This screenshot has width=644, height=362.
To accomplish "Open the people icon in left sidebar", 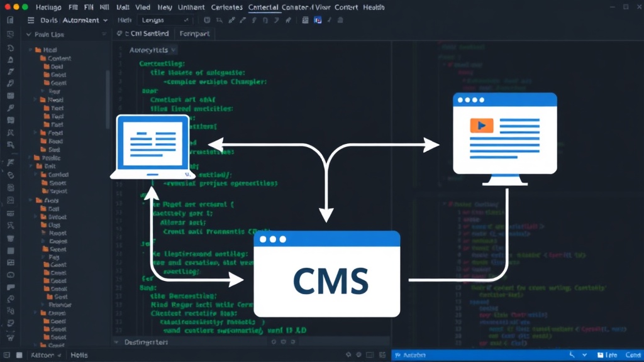I will [x=11, y=133].
